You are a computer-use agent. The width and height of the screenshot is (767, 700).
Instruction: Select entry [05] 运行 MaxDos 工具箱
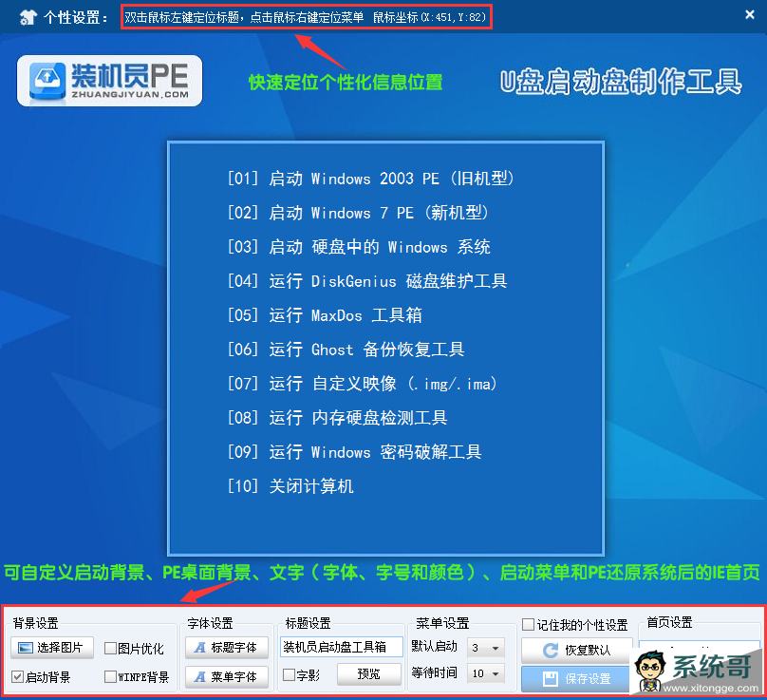click(x=325, y=315)
